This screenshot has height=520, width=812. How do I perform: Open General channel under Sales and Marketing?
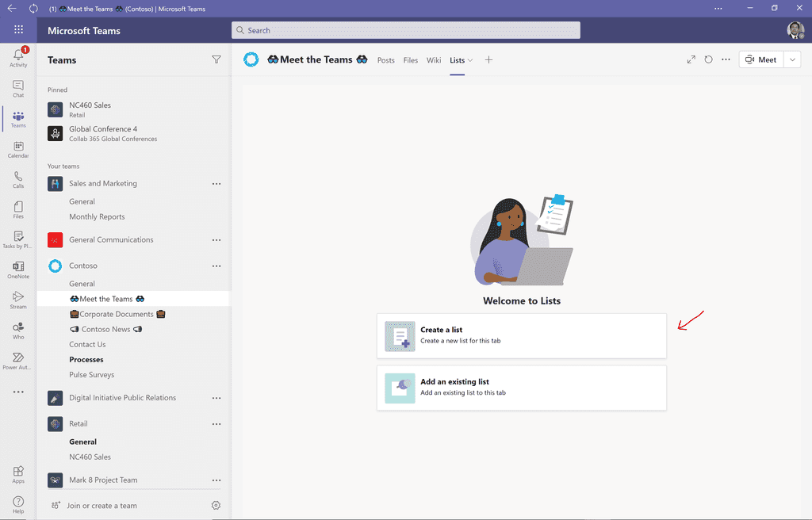click(x=82, y=201)
